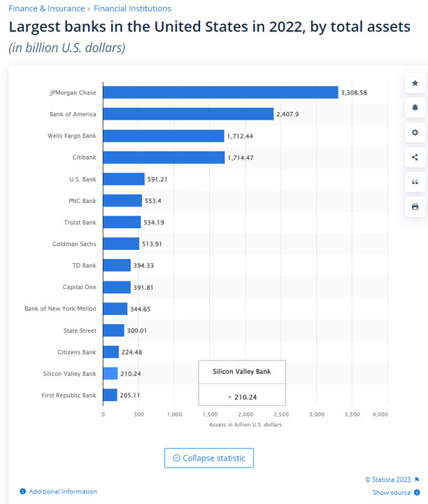
Task: Click the Silicon Valley Bank tooltip title
Action: 242,372
